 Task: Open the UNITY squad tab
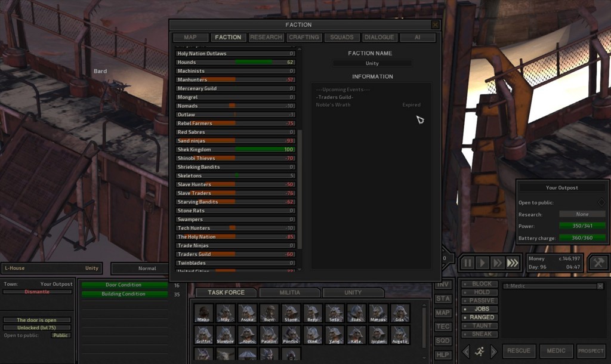click(x=353, y=292)
